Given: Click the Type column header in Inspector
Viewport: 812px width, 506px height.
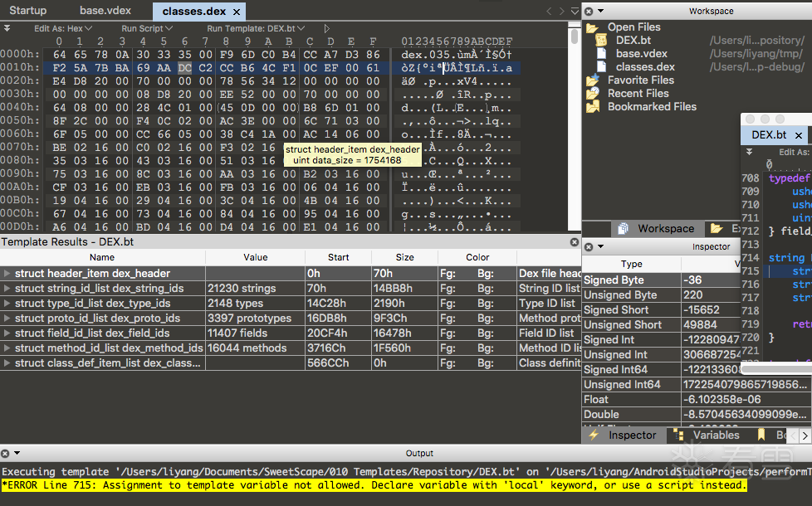Looking at the screenshot, I should click(631, 264).
